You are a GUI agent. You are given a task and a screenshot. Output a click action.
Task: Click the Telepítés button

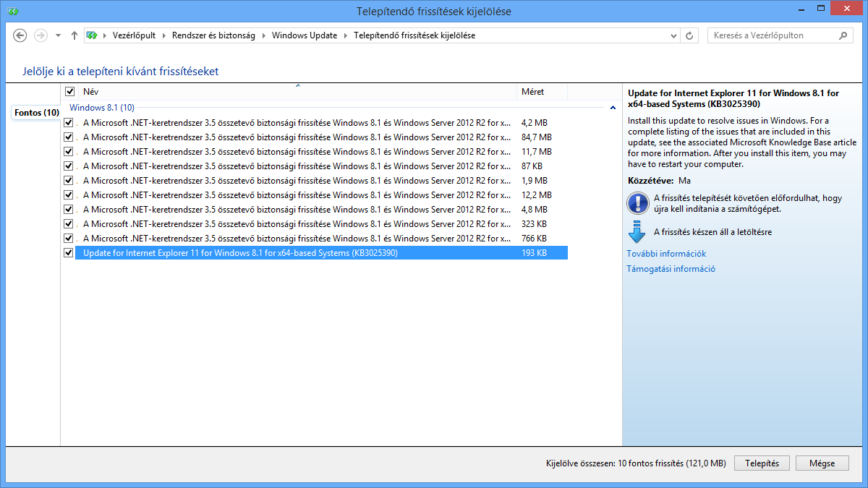pos(762,463)
